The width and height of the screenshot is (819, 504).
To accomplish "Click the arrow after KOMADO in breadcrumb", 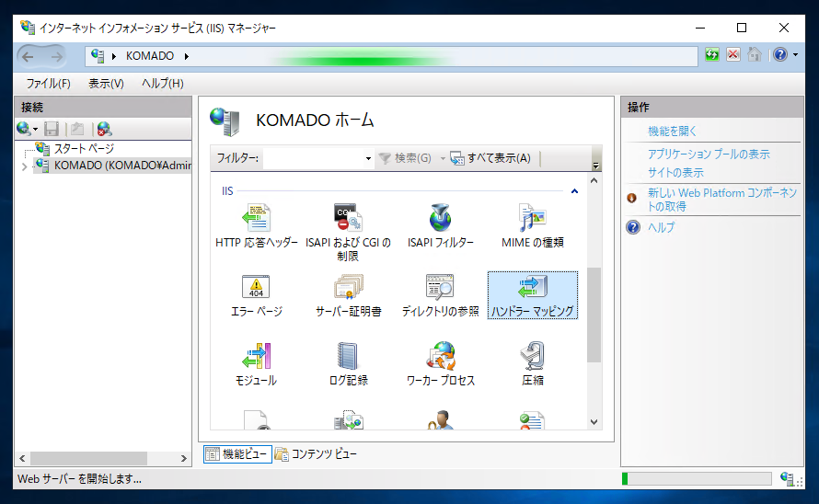I will tap(187, 56).
